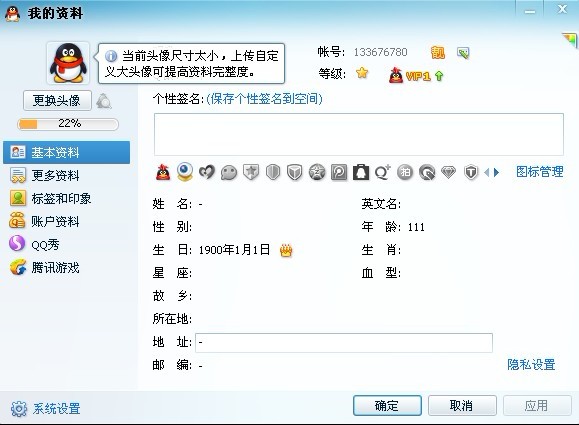
Task: Click the 保存个性签名到空间 link
Action: pos(264,99)
